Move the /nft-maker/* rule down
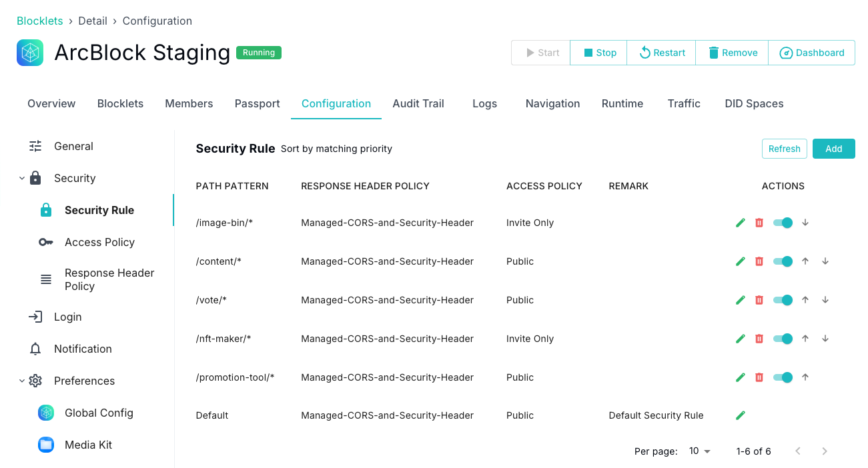Screen dimensions: 868x468 825,339
